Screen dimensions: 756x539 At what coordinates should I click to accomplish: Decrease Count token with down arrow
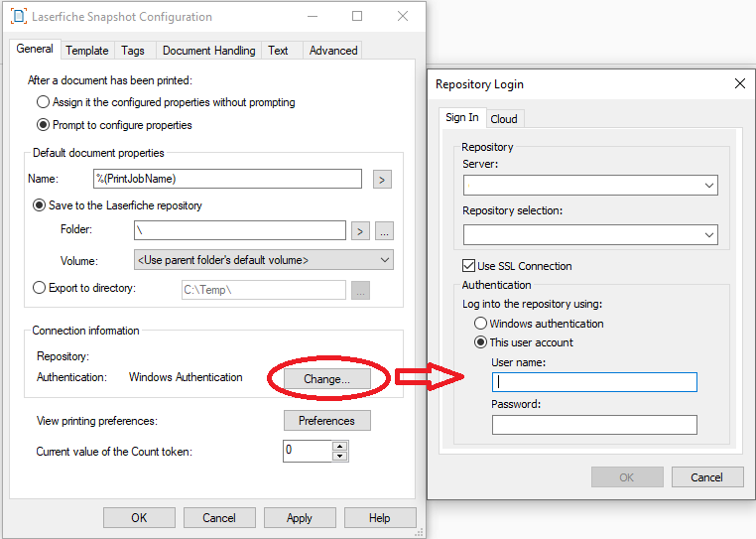tap(340, 456)
